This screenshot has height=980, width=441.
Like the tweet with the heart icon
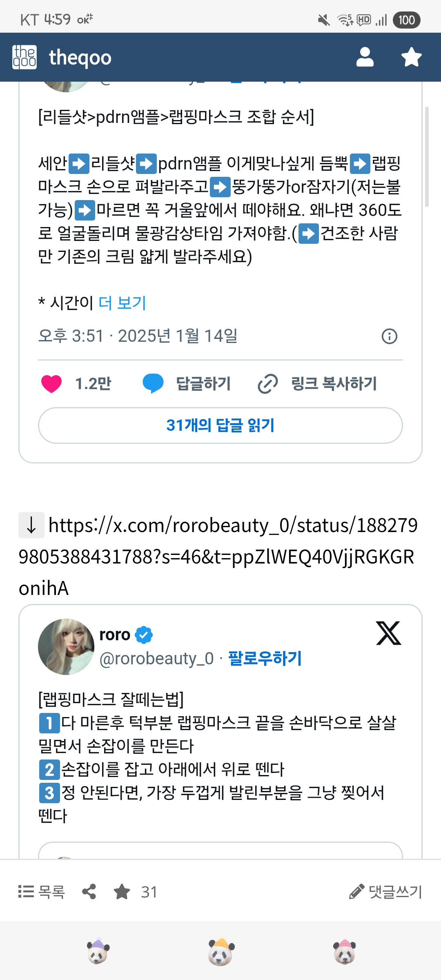click(x=51, y=384)
